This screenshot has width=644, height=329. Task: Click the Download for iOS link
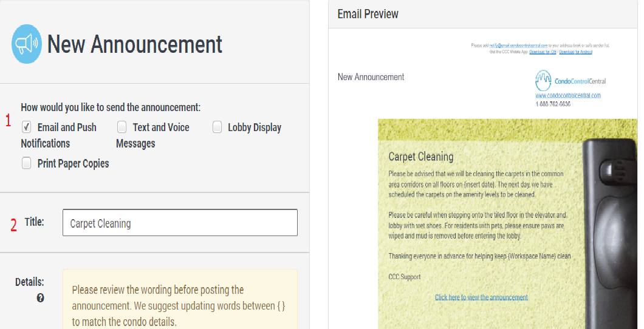pyautogui.click(x=543, y=52)
